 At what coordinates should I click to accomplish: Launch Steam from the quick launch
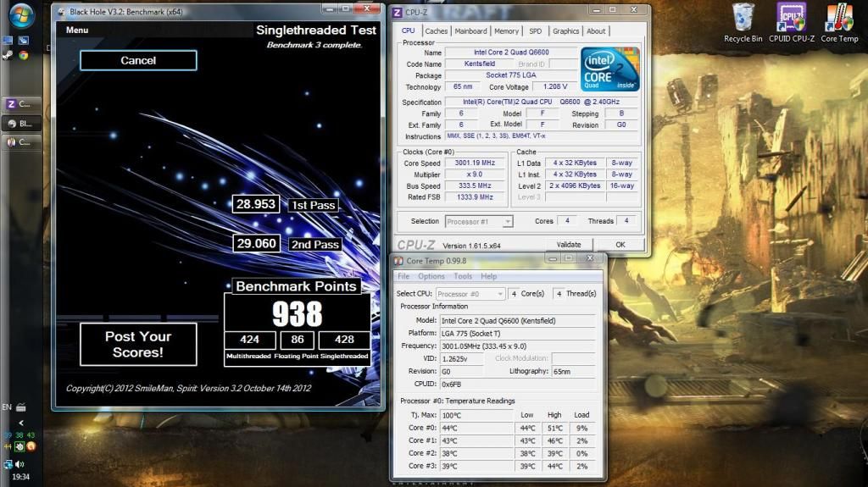tap(8, 55)
